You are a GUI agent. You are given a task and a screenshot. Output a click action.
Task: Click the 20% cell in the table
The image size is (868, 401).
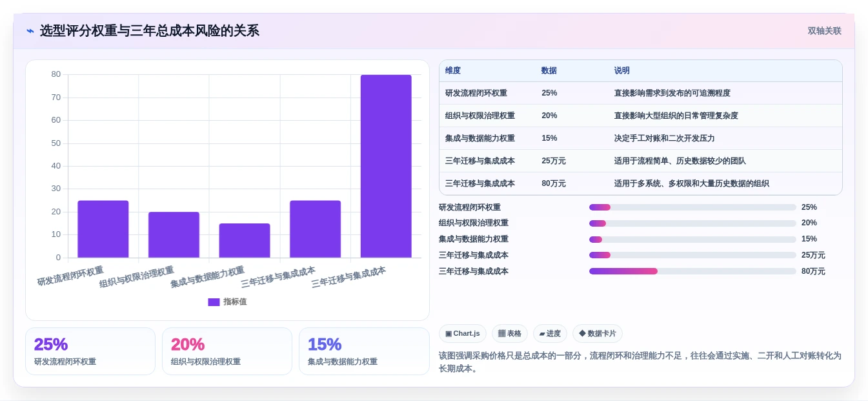549,116
